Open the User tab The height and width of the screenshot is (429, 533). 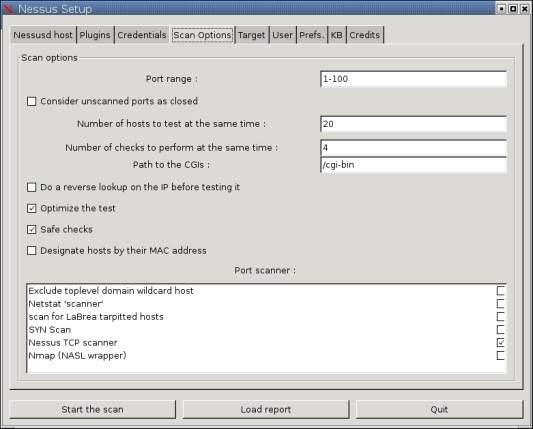coord(282,35)
